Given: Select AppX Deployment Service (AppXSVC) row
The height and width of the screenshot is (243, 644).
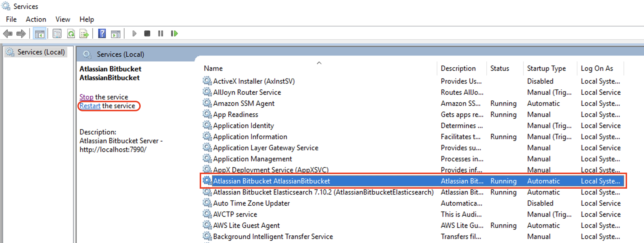Looking at the screenshot, I should tap(413, 169).
